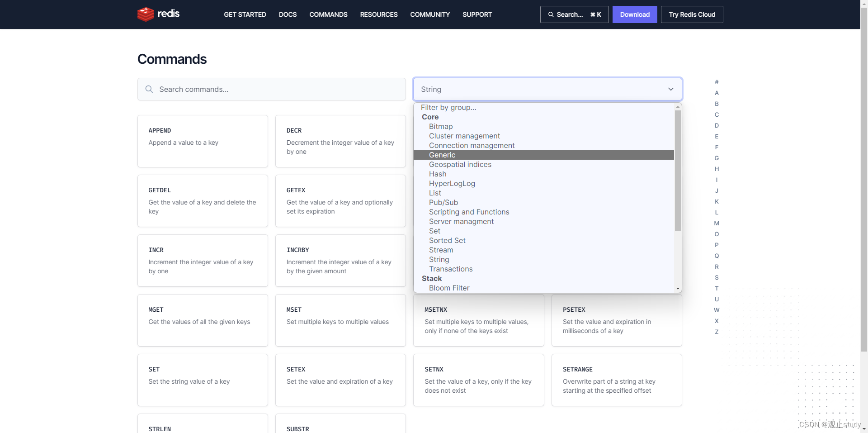868x433 pixels.
Task: Choose Sorted Set in the group list
Action: pyautogui.click(x=544, y=240)
